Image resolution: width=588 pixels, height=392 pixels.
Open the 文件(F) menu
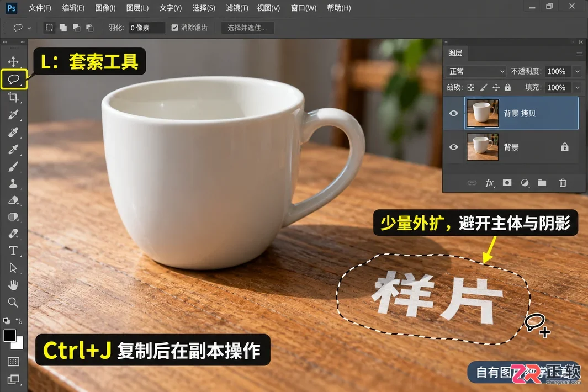point(40,8)
